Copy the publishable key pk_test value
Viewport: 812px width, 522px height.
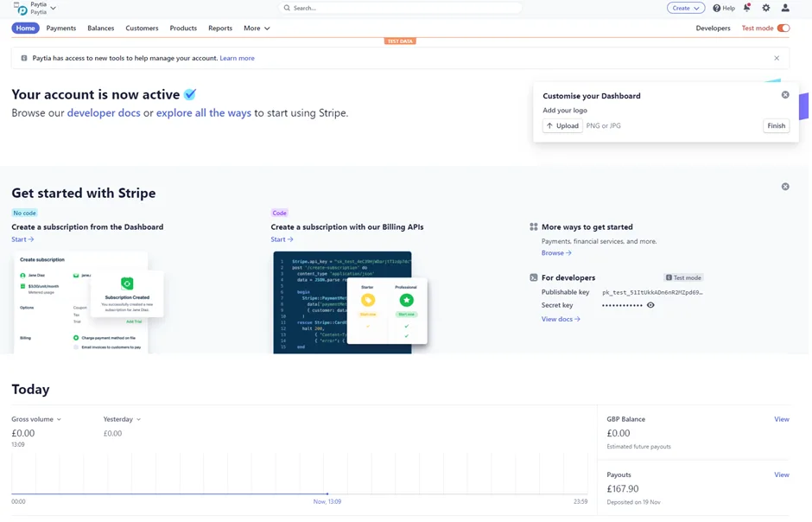pos(652,292)
